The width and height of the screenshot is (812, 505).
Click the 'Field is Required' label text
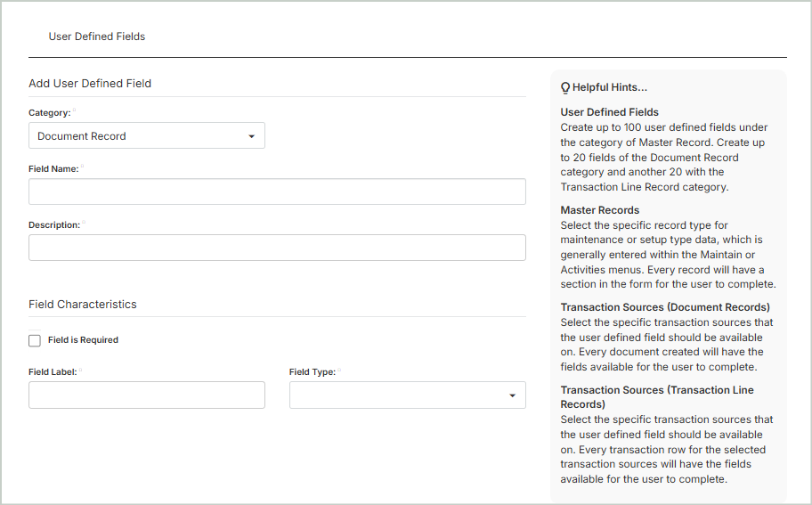(x=83, y=340)
